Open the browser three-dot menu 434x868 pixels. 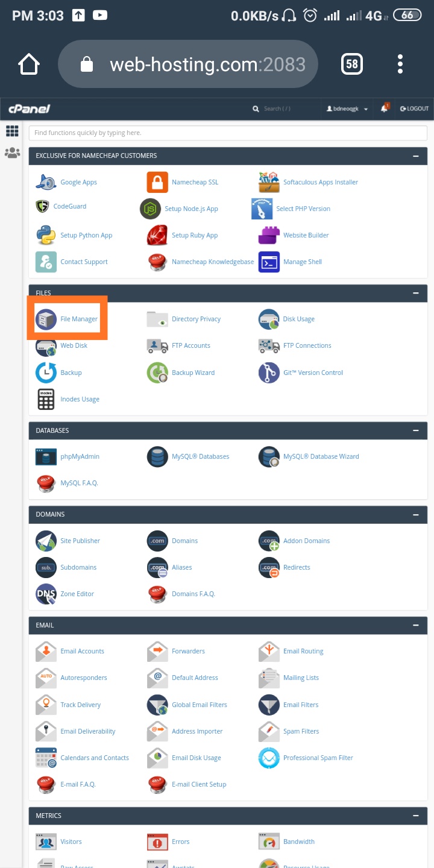click(x=400, y=64)
